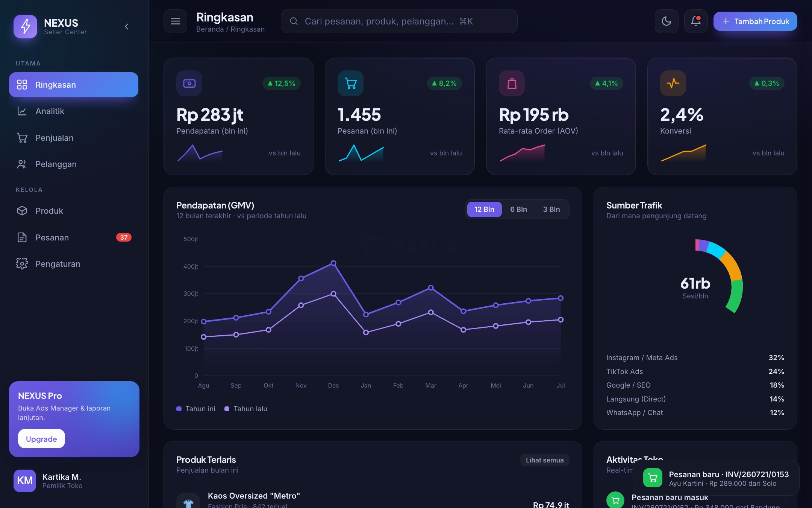Click the green segment of the traffic donut
This screenshot has height=508, width=812.
(736, 297)
